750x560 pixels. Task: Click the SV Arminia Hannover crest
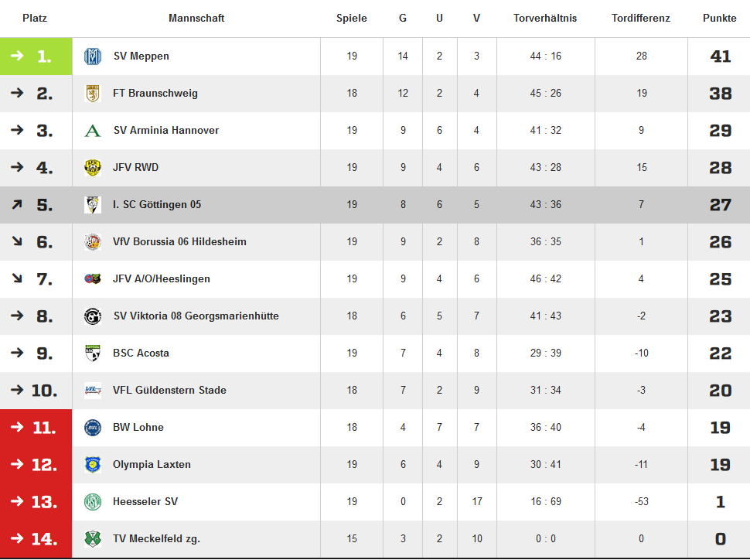click(93, 131)
